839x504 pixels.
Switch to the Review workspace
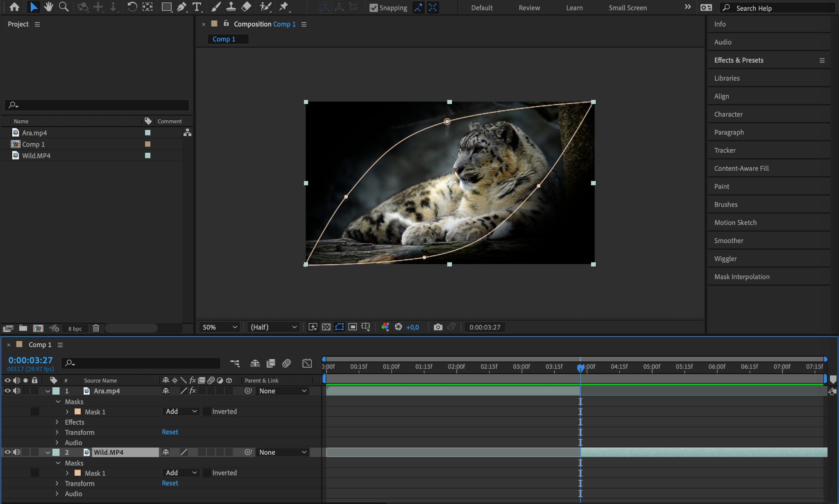click(x=529, y=8)
